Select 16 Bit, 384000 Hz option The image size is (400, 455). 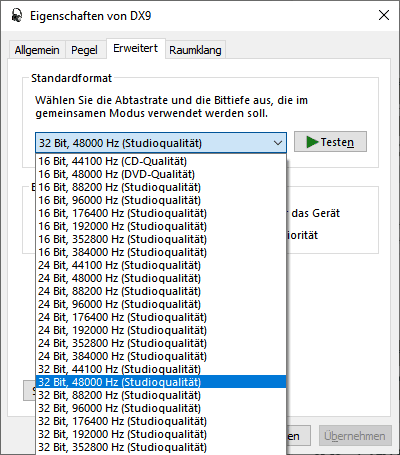point(161,252)
